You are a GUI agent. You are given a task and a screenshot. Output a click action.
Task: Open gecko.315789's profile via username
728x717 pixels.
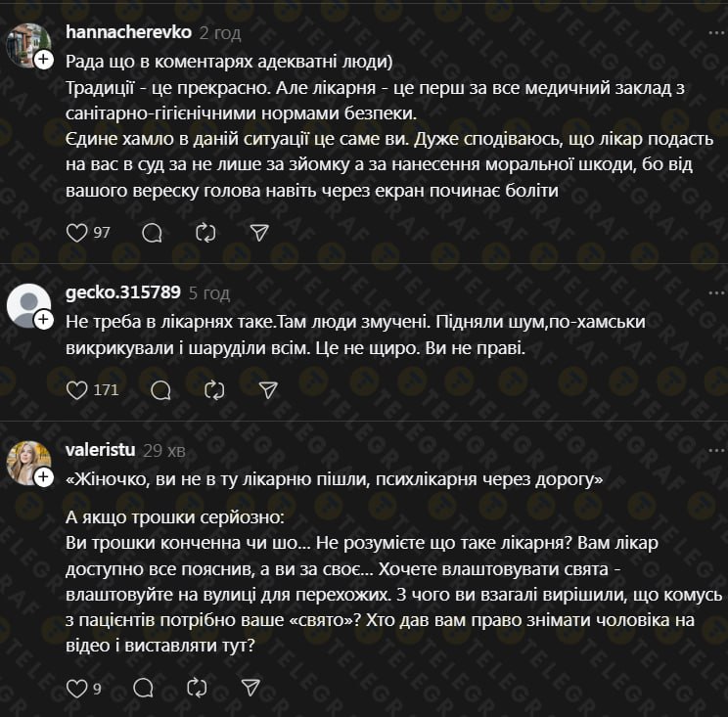[x=122, y=292]
